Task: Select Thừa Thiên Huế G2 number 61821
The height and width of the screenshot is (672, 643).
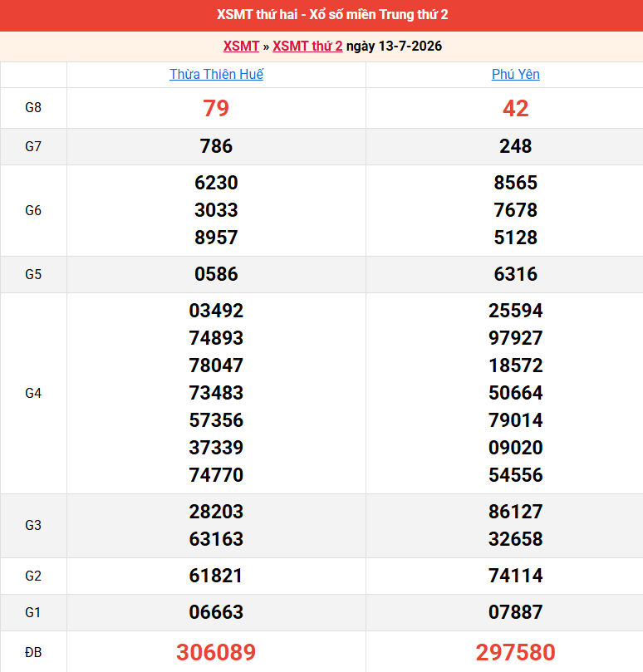Action: click(x=216, y=576)
